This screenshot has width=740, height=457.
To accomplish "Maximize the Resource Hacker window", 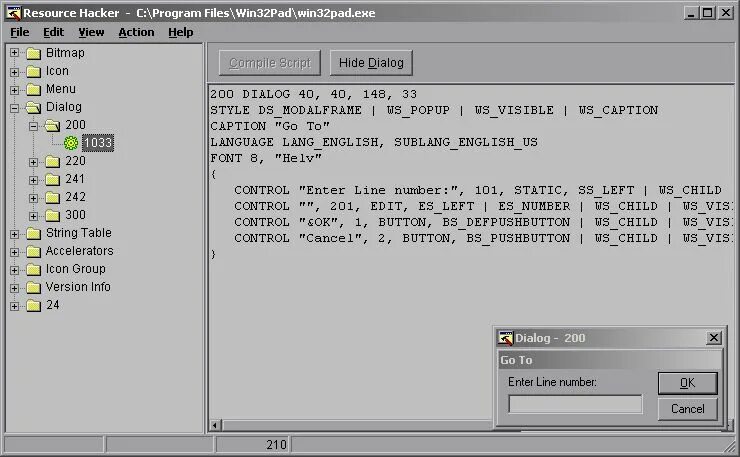I will click(707, 13).
